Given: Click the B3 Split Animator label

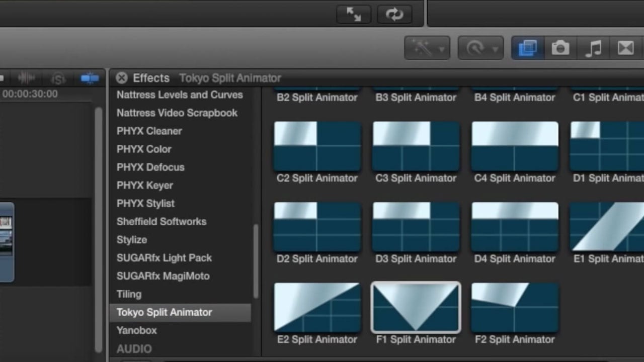Looking at the screenshot, I should pos(416,98).
